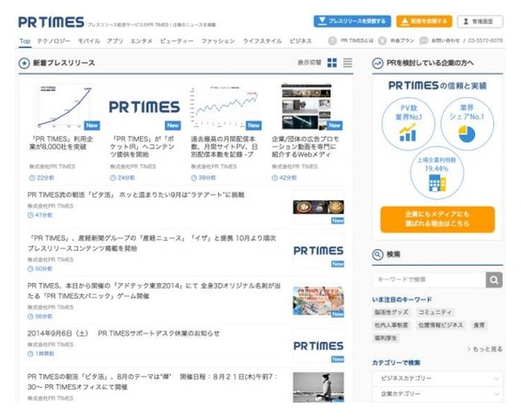The image size is (521, 420).
Task: Click the orange 配信を依頼する button
Action: pos(424,21)
